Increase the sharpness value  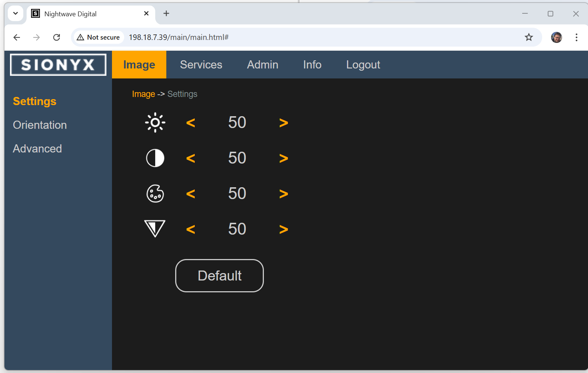(x=283, y=229)
